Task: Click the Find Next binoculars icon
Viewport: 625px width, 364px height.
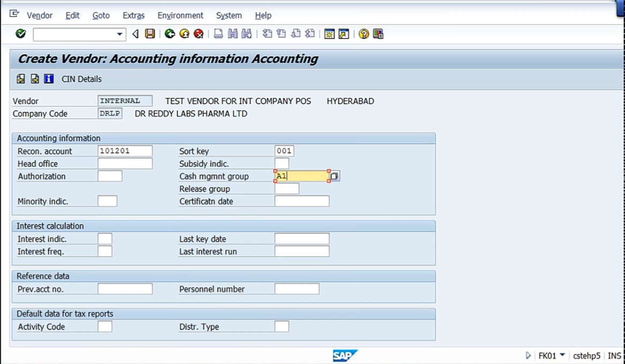Action: (x=247, y=34)
